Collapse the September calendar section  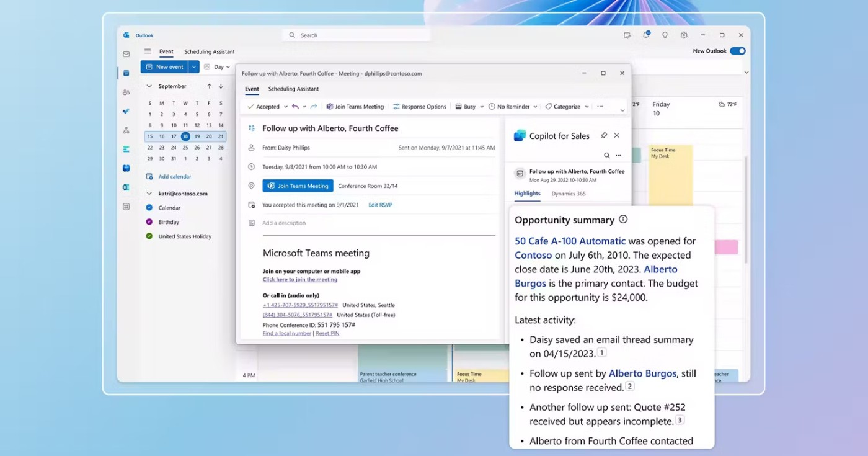(149, 86)
